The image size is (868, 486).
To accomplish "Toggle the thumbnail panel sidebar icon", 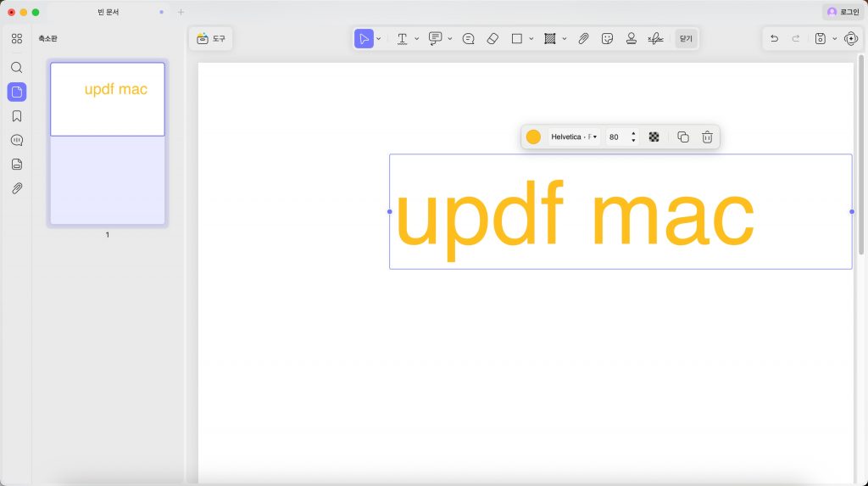I will pyautogui.click(x=17, y=92).
